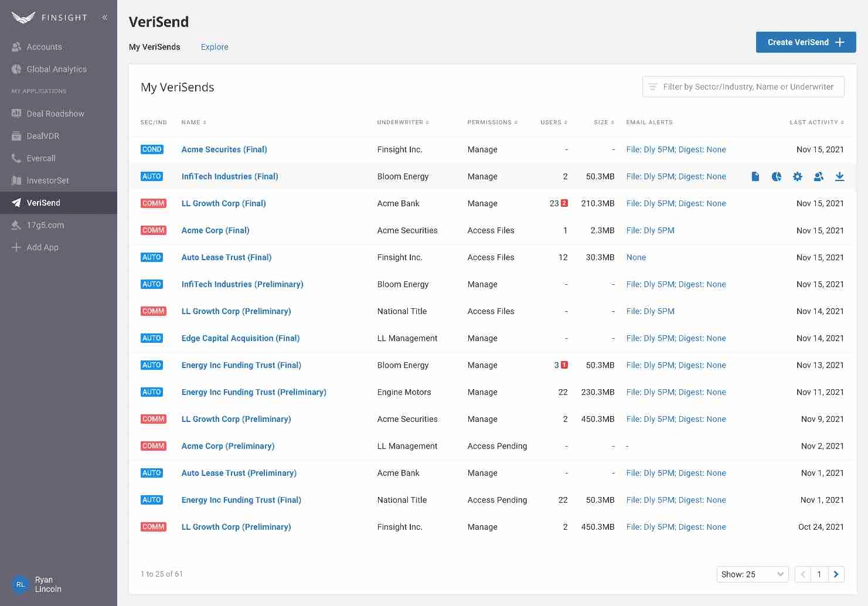Viewport: 868px width, 606px height.
Task: Open LL Growth Corp (Final) link
Action: tap(223, 203)
